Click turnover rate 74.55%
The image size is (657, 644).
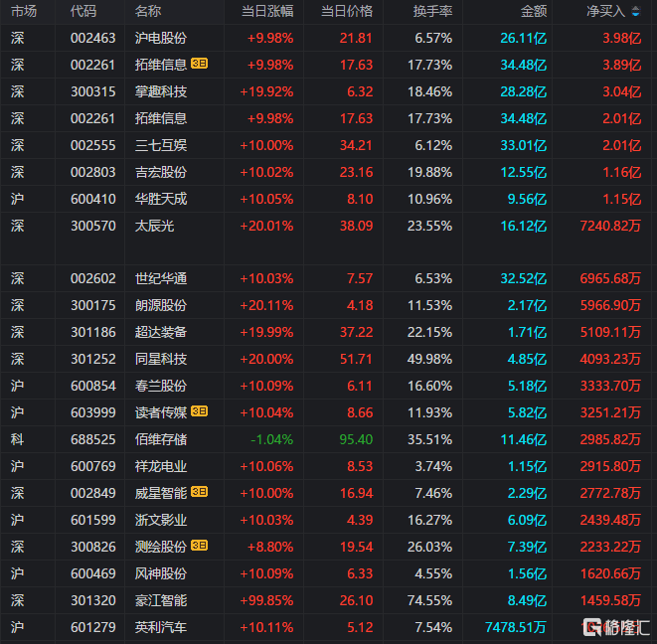coord(430,600)
